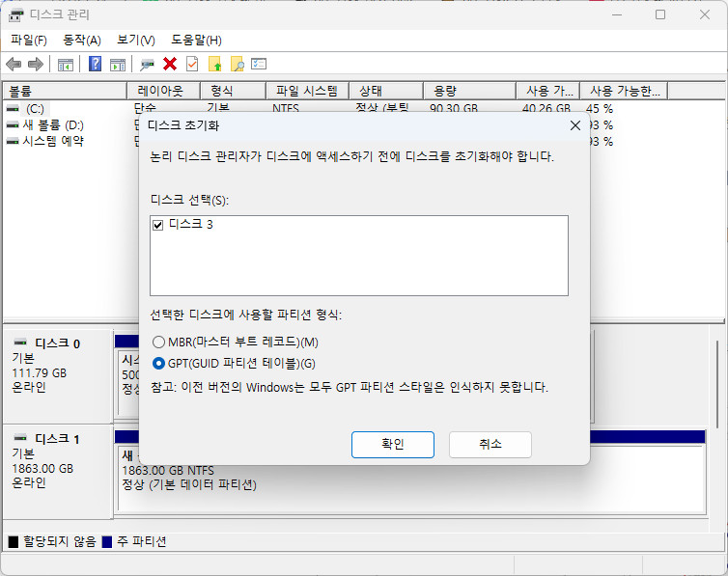Maximize the 디스크 관리 window

660,14
